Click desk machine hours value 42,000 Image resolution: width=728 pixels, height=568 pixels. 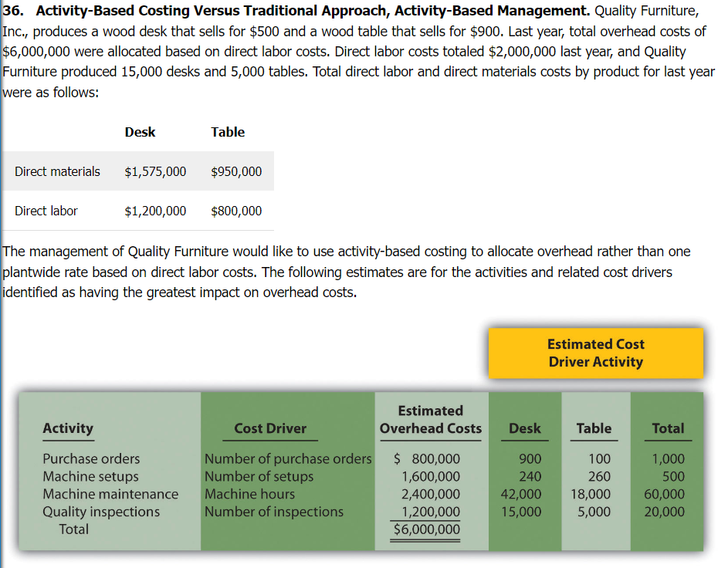tap(521, 494)
